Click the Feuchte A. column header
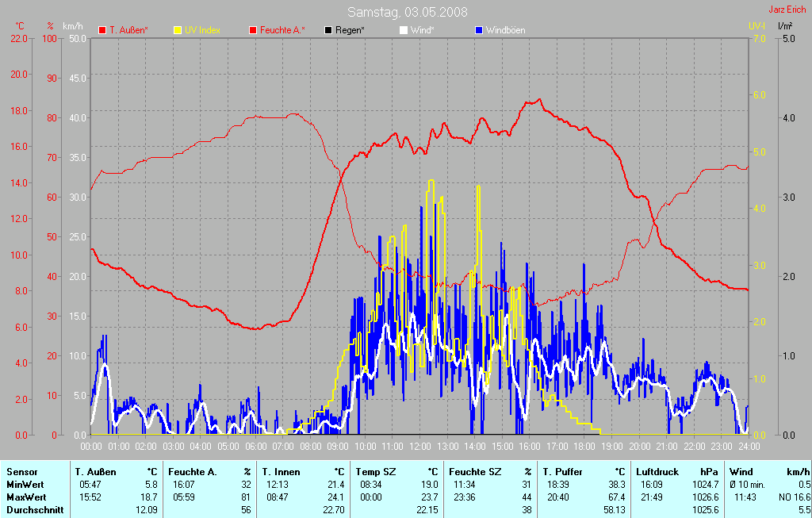This screenshot has height=518, width=812. tap(193, 472)
